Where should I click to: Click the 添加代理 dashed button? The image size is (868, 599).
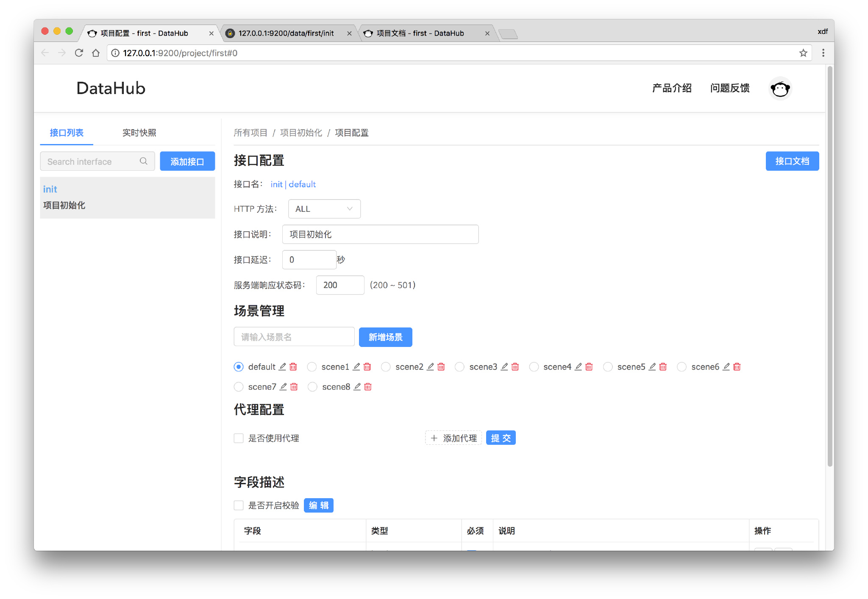(453, 438)
